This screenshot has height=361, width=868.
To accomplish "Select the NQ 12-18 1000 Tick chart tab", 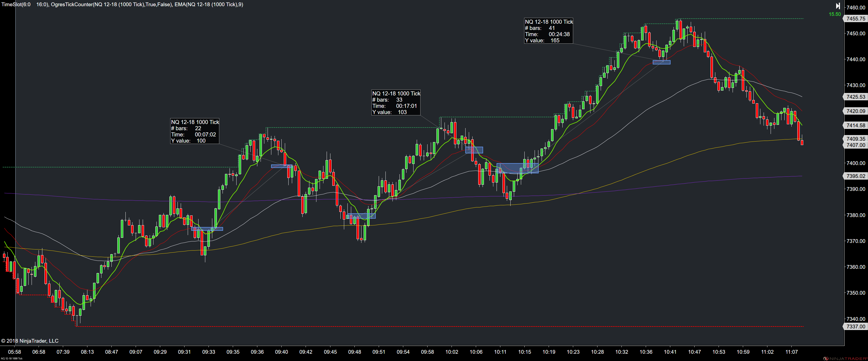I will 11,359.
